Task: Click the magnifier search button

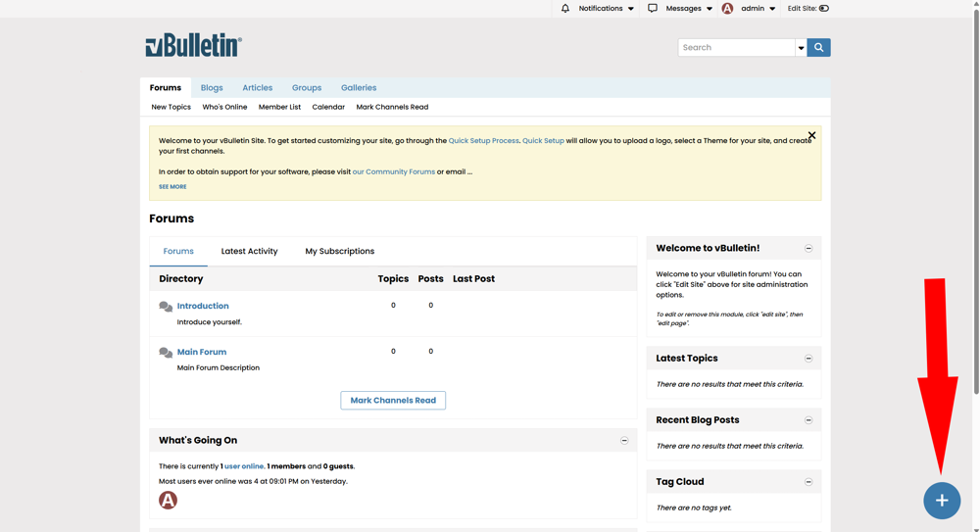Action: point(818,47)
